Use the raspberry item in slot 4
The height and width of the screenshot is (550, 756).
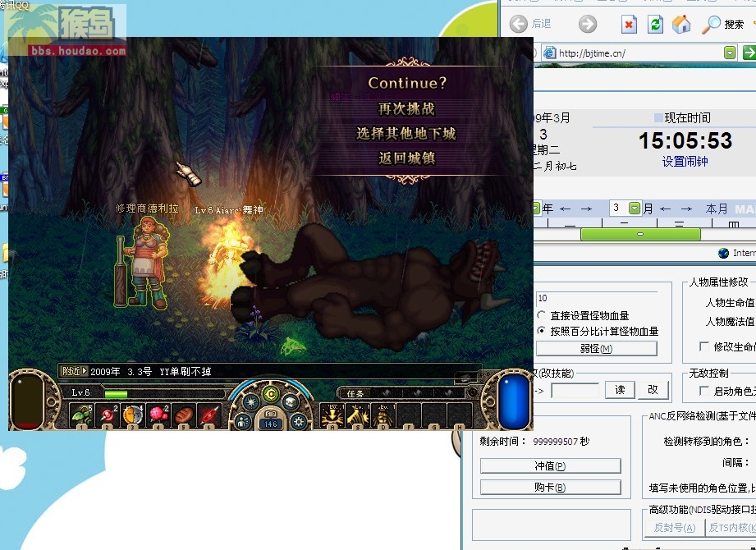[x=158, y=415]
